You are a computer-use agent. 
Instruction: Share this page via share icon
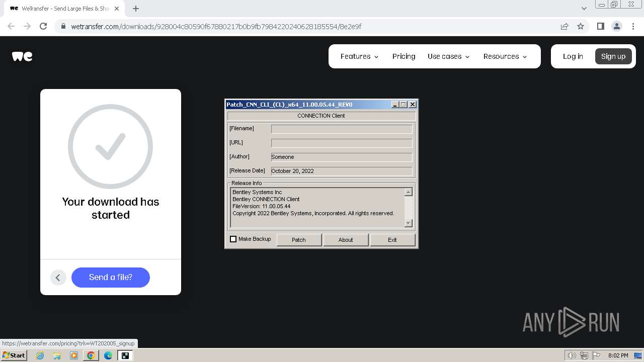click(x=565, y=26)
